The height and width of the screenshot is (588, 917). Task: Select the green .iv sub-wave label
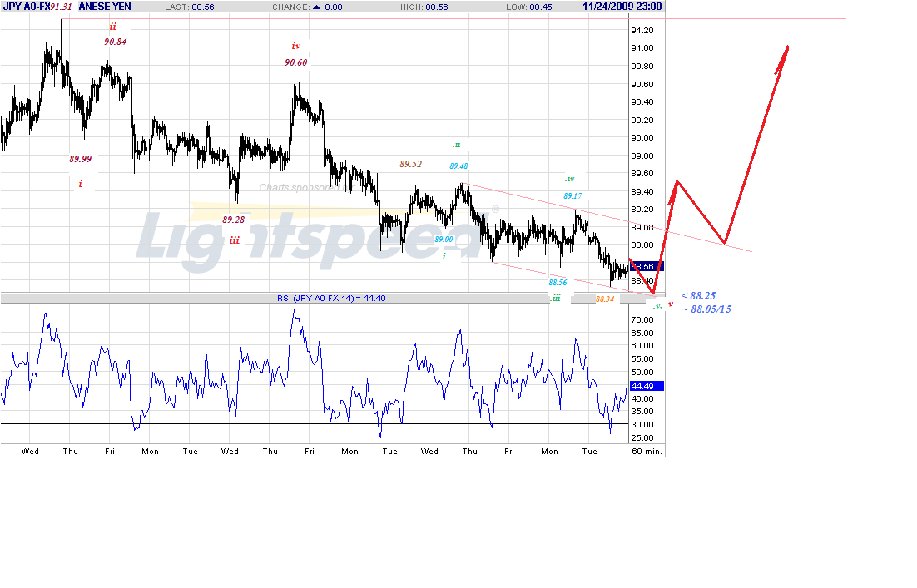tap(570, 178)
